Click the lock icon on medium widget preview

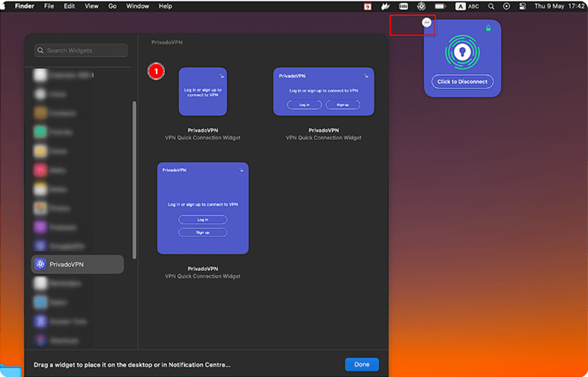[366, 76]
